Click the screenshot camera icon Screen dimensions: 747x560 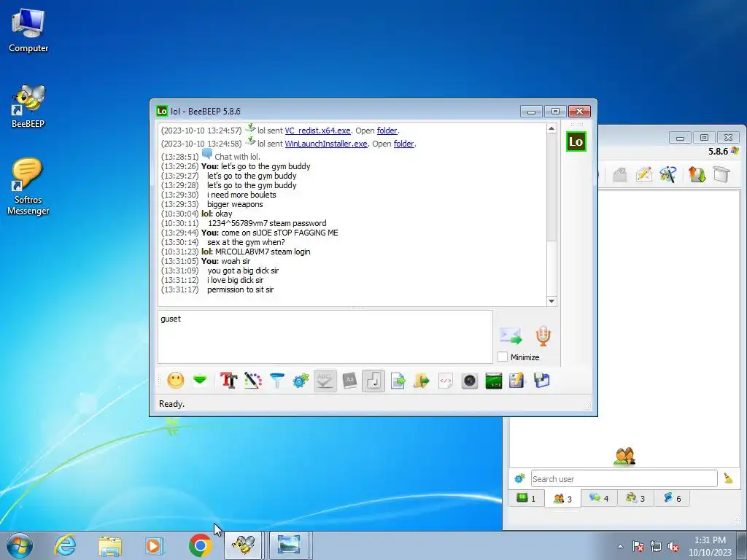point(470,381)
